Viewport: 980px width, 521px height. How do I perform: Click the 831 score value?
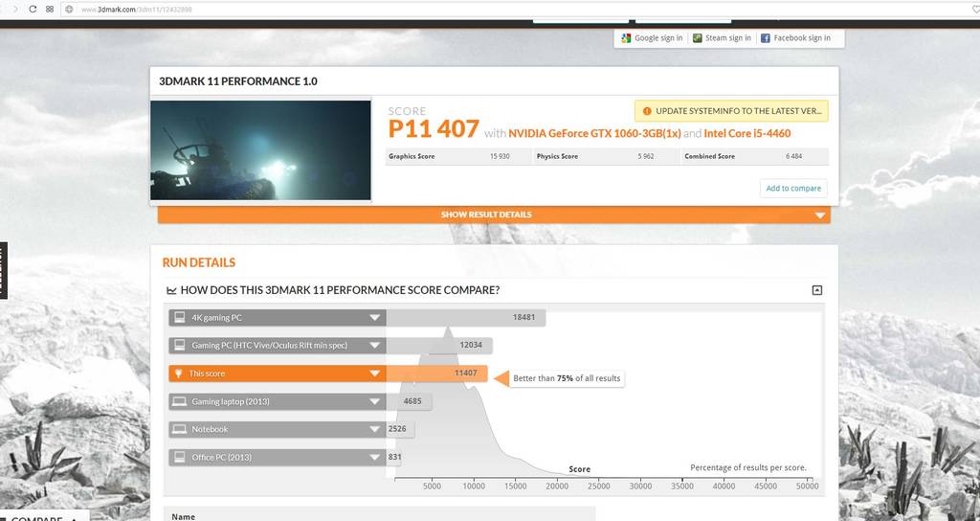tap(394, 457)
